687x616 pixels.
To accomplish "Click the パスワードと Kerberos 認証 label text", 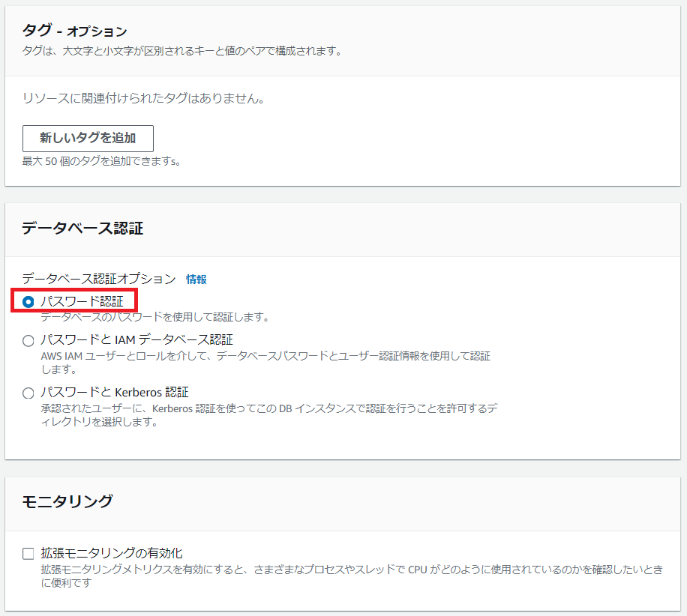I will click(x=114, y=392).
